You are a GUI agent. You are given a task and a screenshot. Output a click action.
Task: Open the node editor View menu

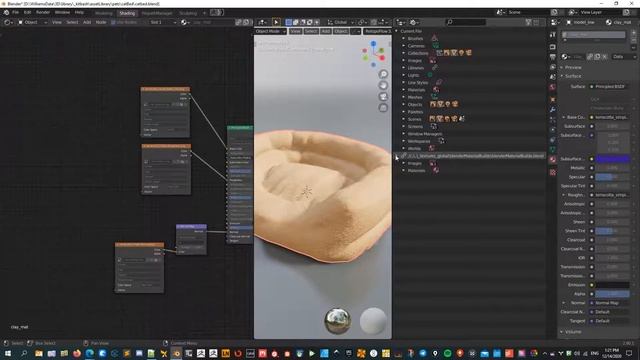pos(57,22)
